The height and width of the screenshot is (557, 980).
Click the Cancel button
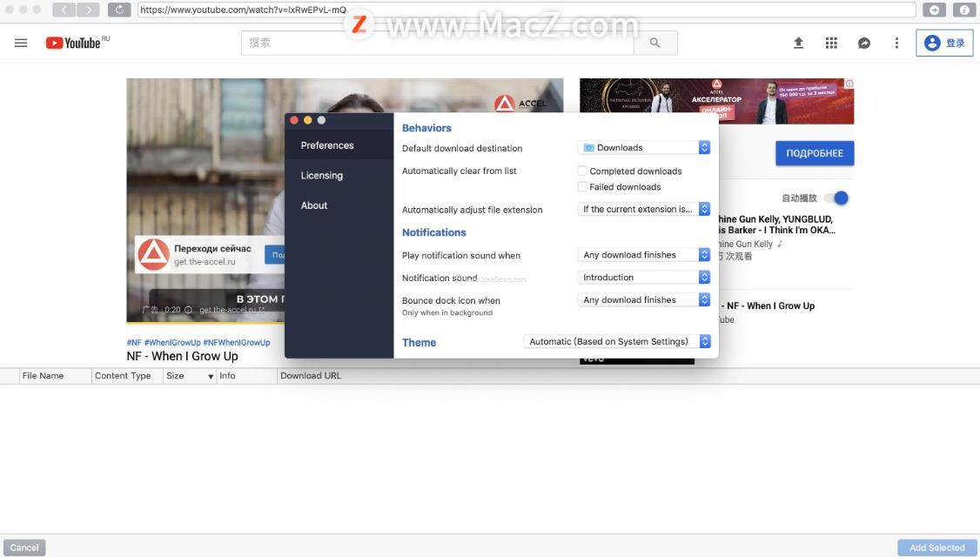[24, 547]
